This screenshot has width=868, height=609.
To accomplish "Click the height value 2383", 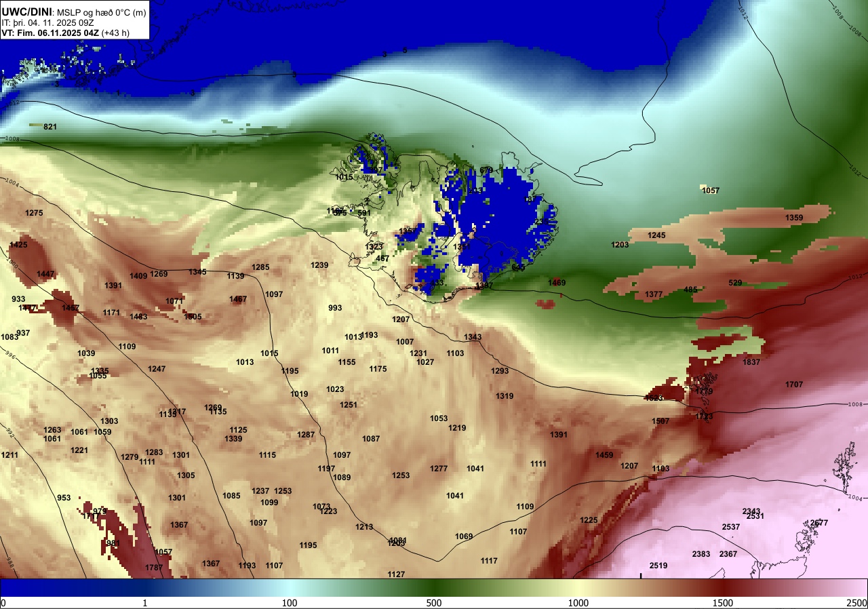I will point(701,554).
